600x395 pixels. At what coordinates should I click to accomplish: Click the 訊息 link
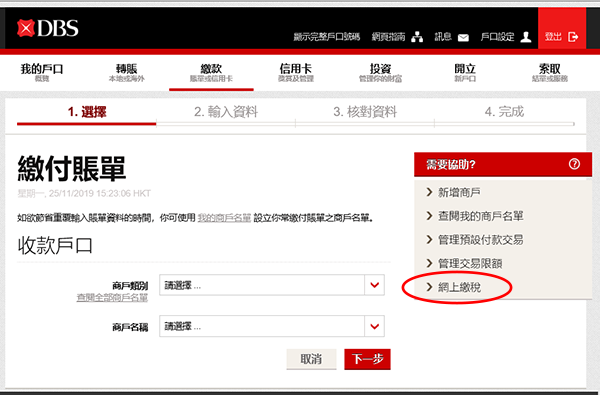443,37
